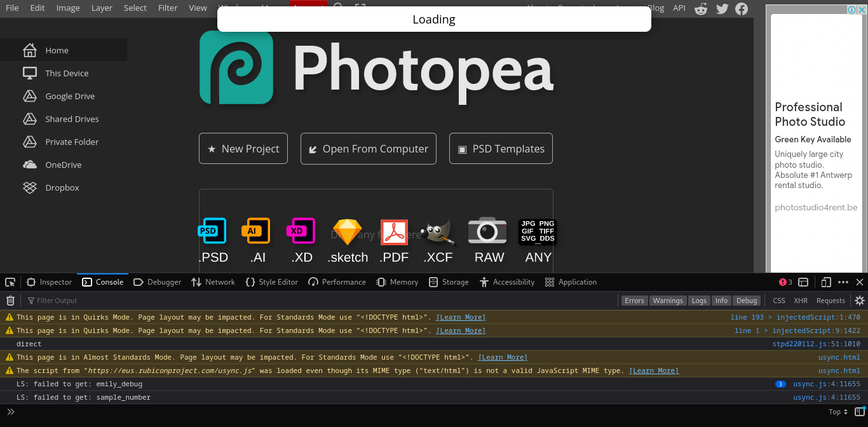Open Photopea's Twitter icon
Screen dimensions: 868x427
click(x=721, y=9)
